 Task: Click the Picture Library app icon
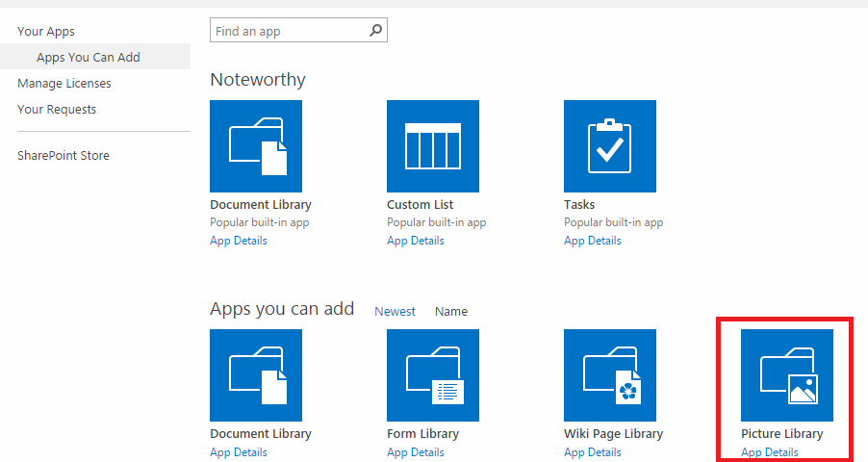coord(786,375)
